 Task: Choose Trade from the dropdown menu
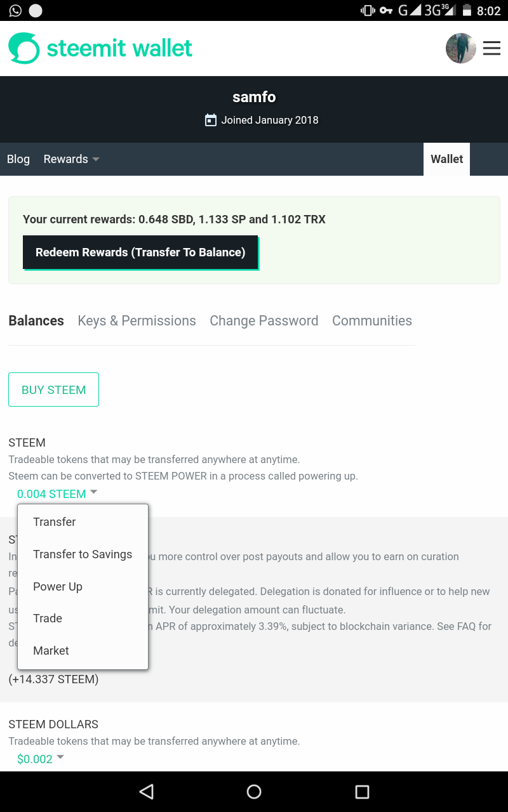(48, 619)
